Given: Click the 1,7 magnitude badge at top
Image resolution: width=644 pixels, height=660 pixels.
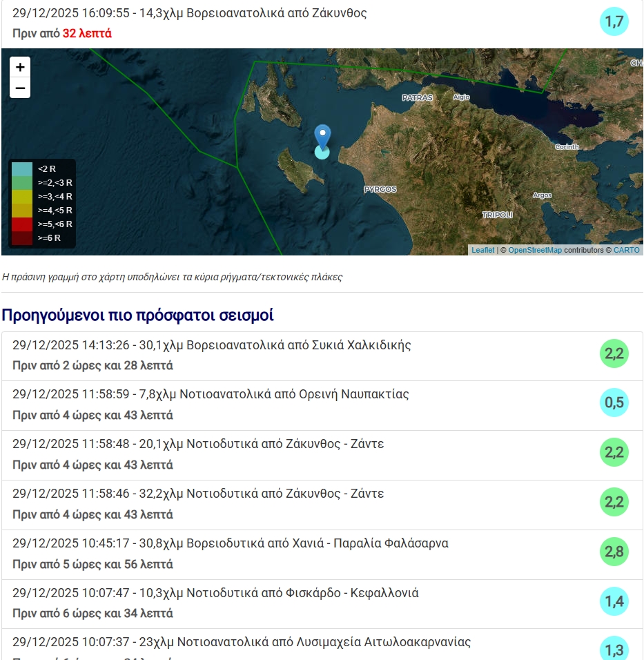Looking at the screenshot, I should (614, 21).
